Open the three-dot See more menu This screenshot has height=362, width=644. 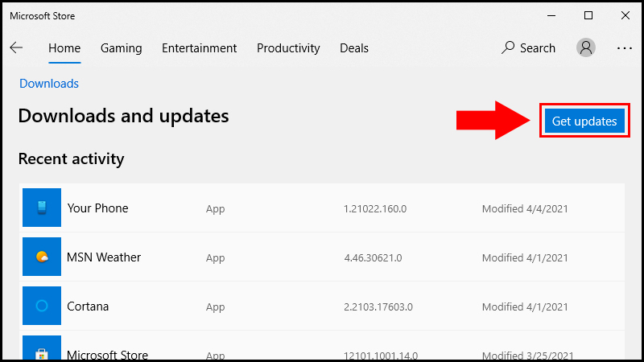(x=625, y=48)
